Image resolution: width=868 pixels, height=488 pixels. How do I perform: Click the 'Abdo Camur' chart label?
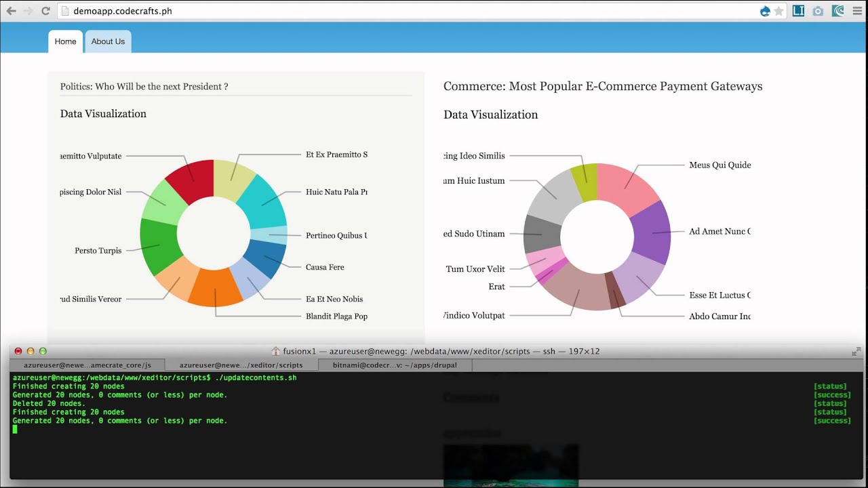pos(719,316)
